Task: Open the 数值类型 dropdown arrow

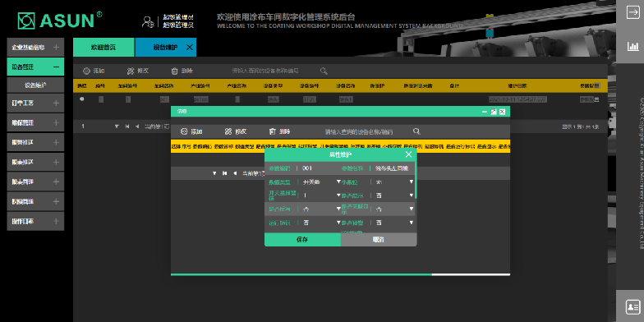Action: click(x=338, y=182)
